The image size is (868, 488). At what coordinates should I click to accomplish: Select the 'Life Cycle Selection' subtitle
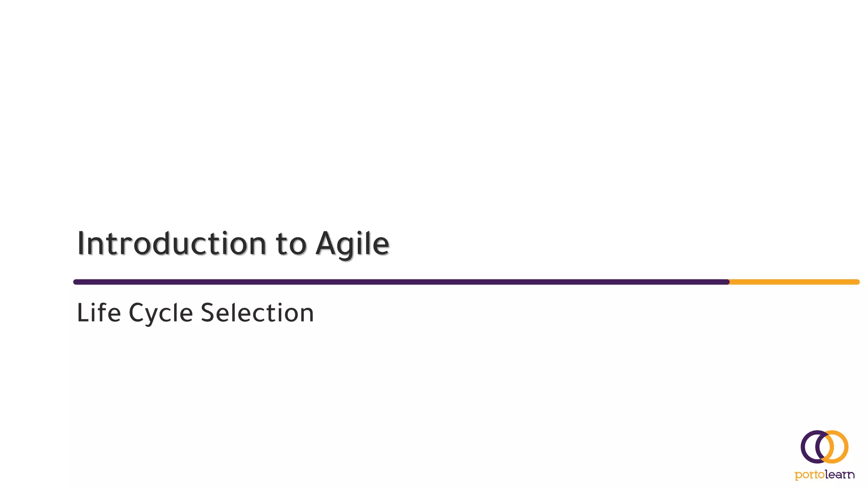(195, 313)
